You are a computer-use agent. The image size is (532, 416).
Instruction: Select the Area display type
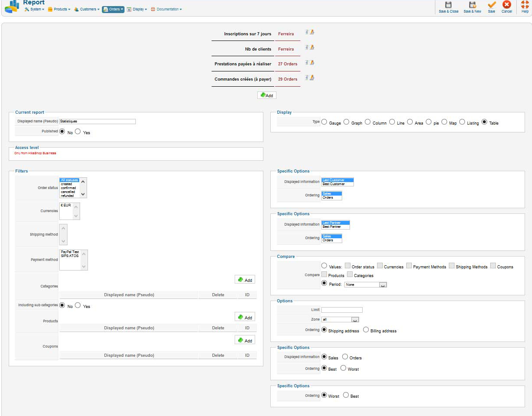pyautogui.click(x=410, y=122)
